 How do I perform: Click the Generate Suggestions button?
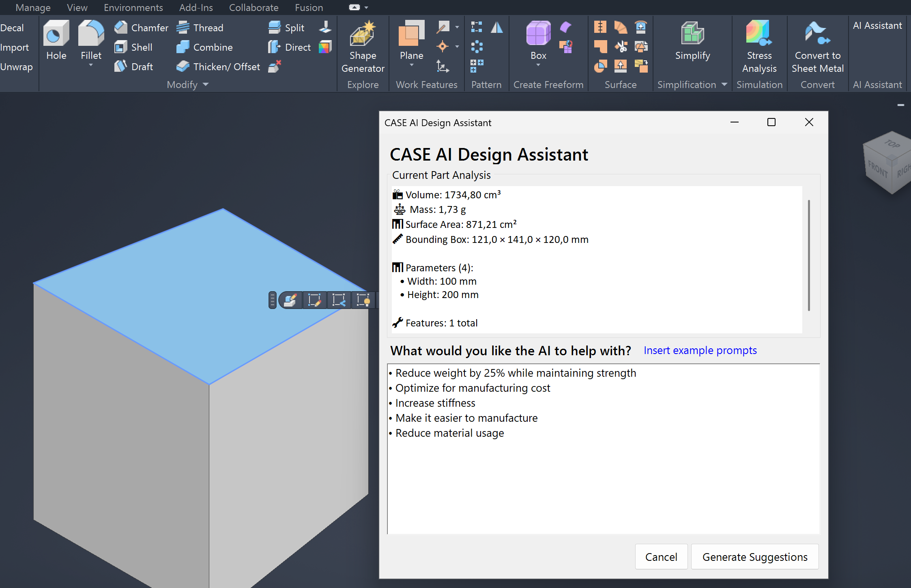click(755, 556)
